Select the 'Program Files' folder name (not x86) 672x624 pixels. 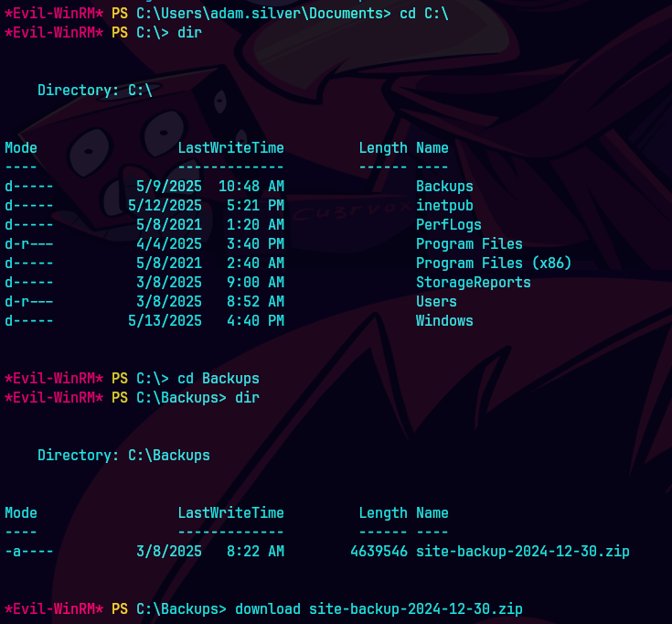point(469,244)
